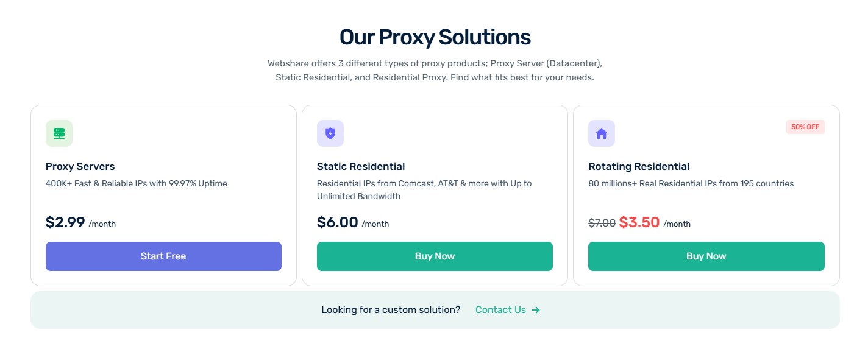Select the Rotating Residential title
Screen dimensions: 868x338
639,166
